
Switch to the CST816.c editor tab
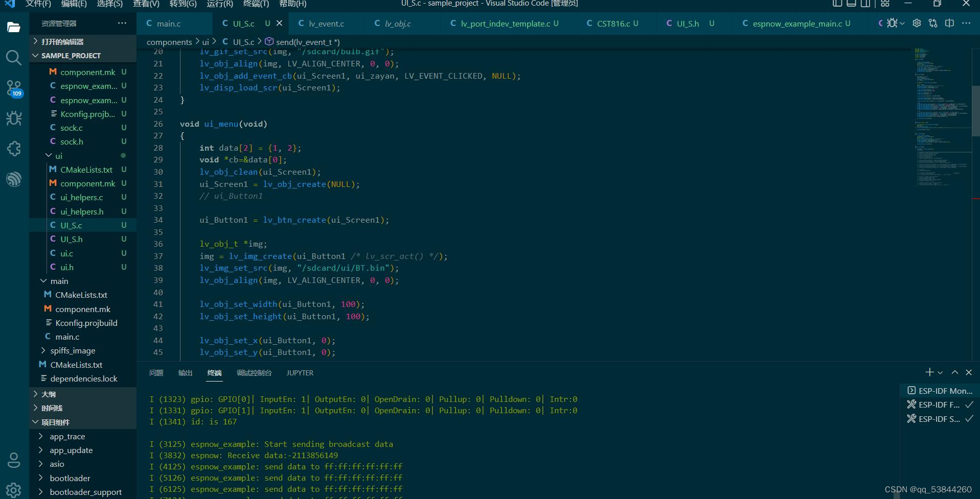(618, 23)
